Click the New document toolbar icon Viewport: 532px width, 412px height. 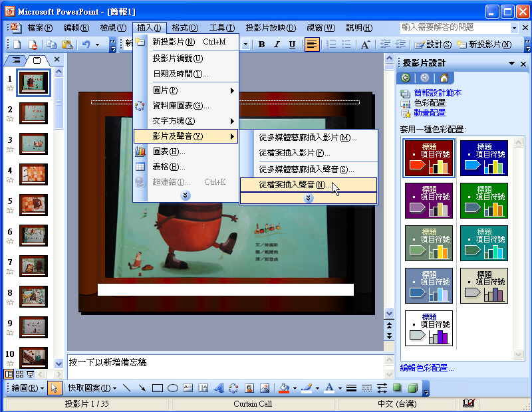coord(17,45)
